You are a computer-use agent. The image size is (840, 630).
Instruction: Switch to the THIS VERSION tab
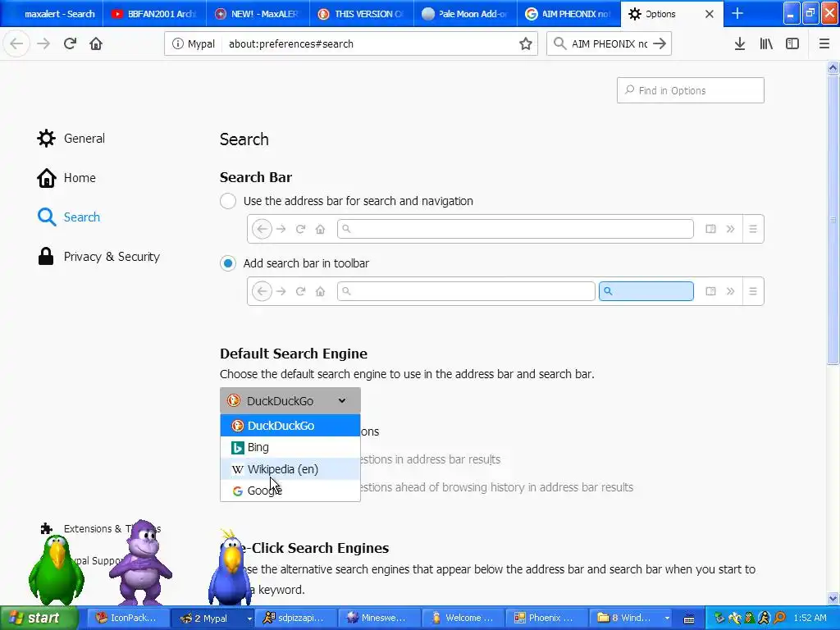(362, 14)
